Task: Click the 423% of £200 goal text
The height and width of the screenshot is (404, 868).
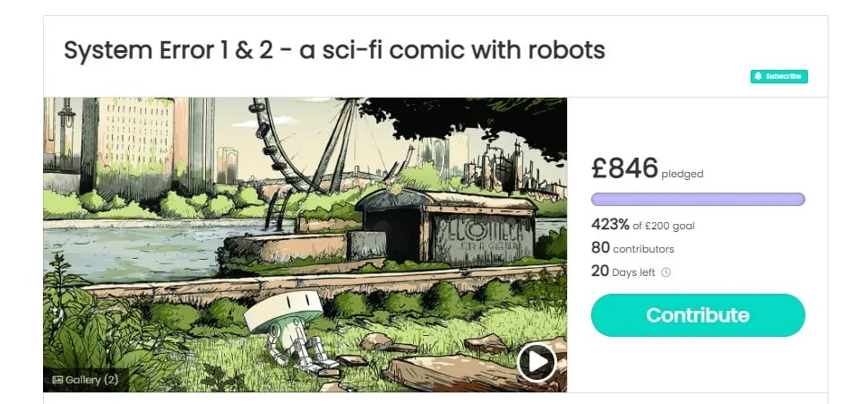Action: tap(642, 225)
